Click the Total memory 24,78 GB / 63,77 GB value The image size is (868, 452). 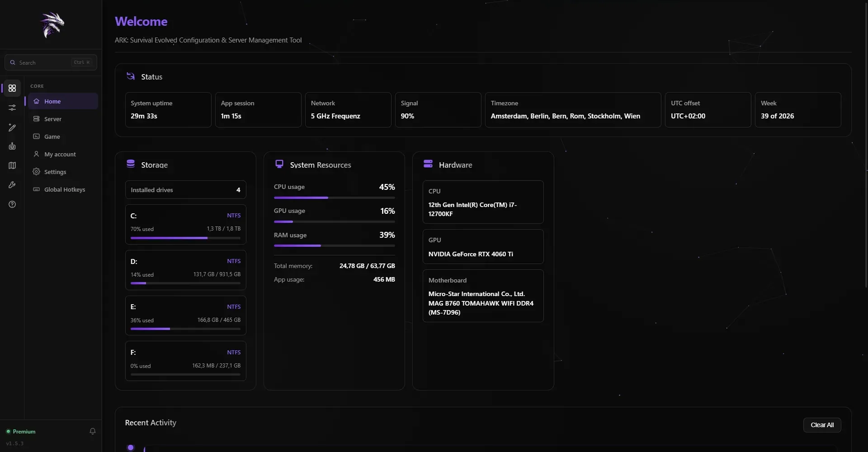(367, 266)
